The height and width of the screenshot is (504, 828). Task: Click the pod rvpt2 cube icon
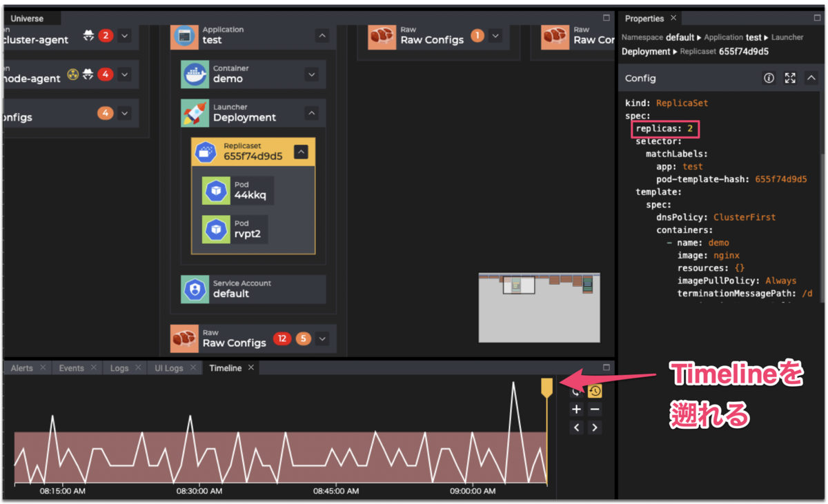click(216, 229)
